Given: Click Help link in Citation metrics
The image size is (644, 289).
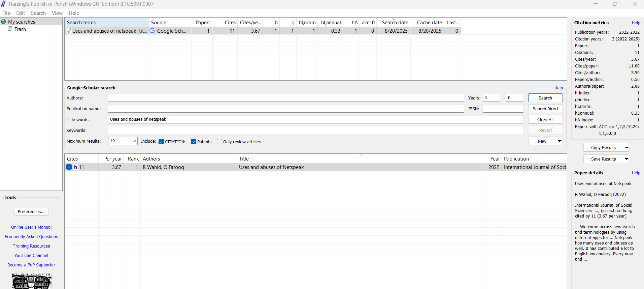Looking at the screenshot, I should pyautogui.click(x=636, y=23).
